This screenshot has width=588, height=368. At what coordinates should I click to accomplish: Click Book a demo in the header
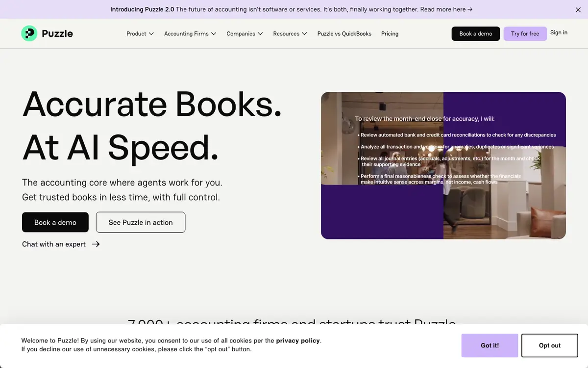tap(476, 34)
